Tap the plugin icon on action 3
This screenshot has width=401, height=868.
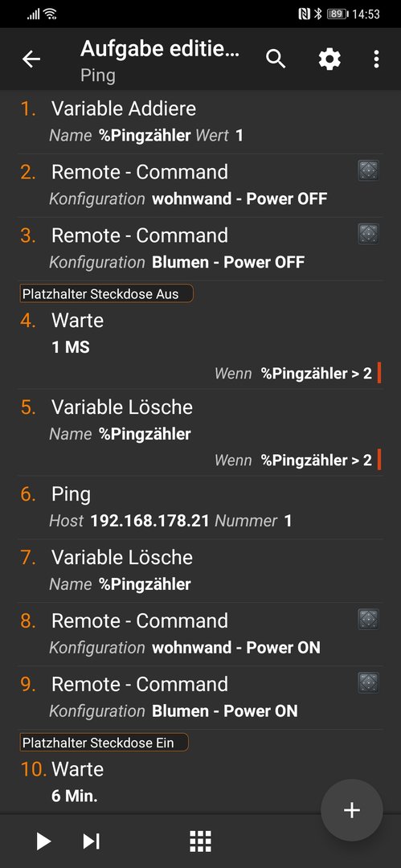[x=368, y=234]
